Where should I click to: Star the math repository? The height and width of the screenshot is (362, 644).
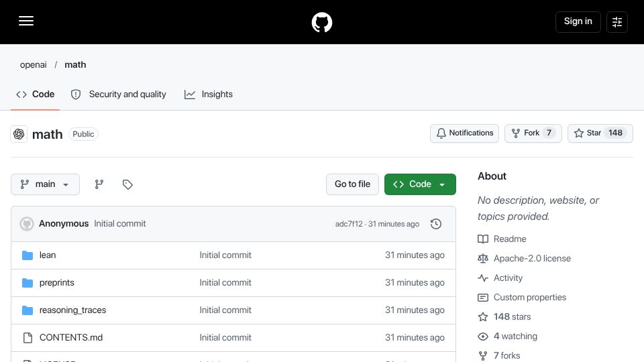(600, 133)
